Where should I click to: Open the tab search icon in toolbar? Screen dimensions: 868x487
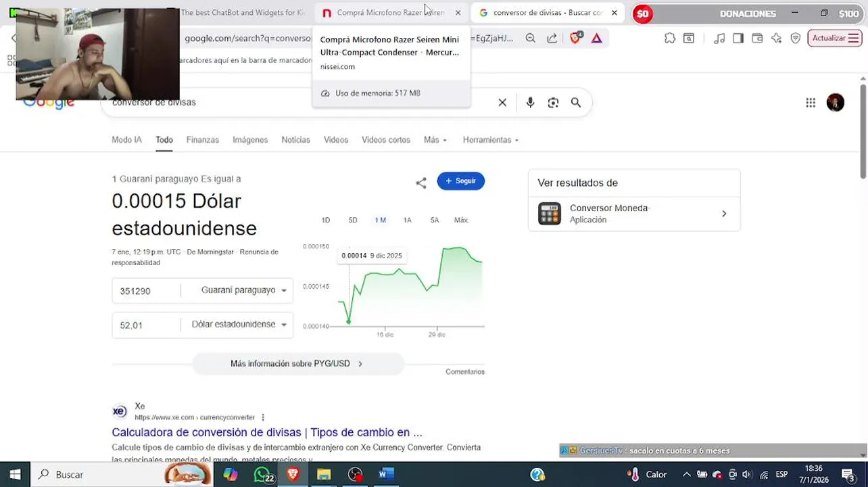click(x=689, y=39)
